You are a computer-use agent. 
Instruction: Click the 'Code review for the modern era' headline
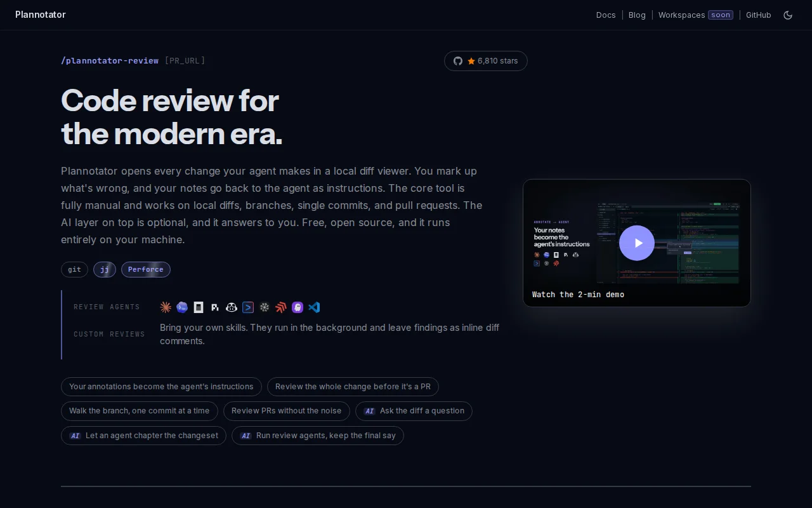(x=171, y=117)
